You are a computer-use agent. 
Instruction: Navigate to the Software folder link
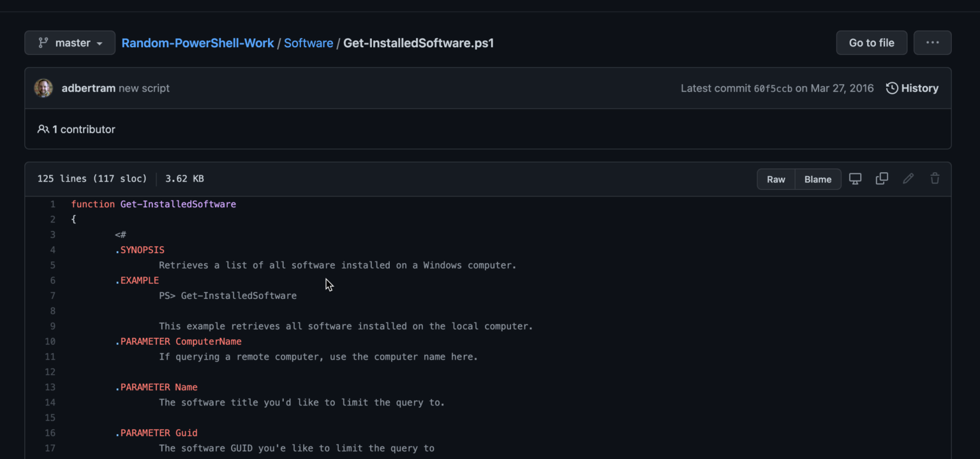pos(308,43)
